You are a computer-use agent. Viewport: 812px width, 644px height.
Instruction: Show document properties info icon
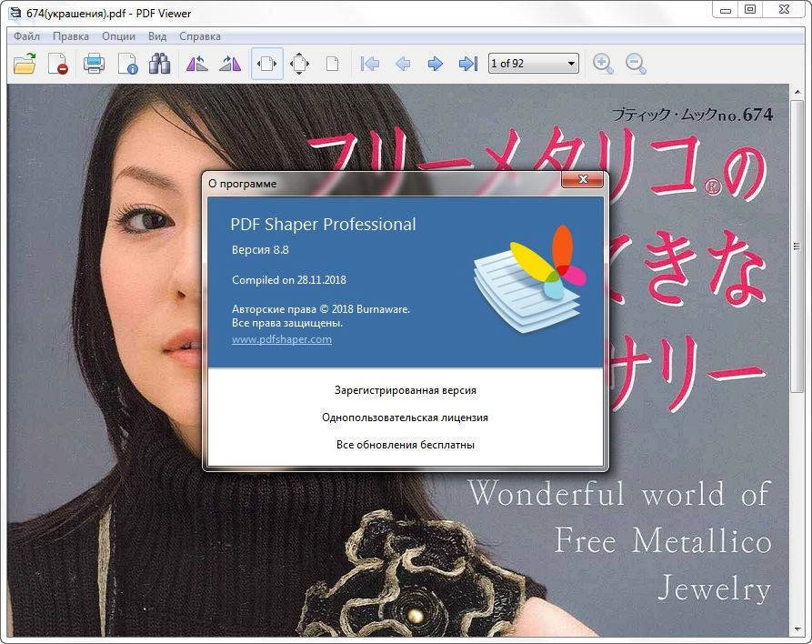[x=127, y=64]
